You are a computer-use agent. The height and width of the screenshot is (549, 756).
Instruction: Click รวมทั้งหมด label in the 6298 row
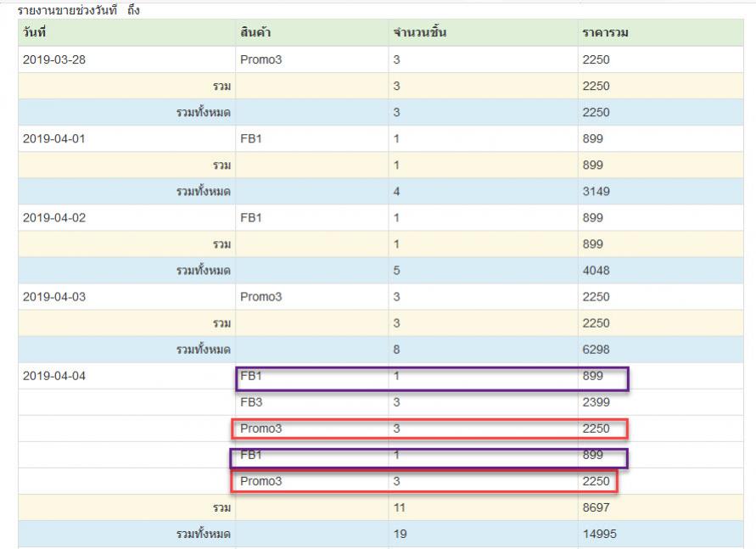pos(203,350)
